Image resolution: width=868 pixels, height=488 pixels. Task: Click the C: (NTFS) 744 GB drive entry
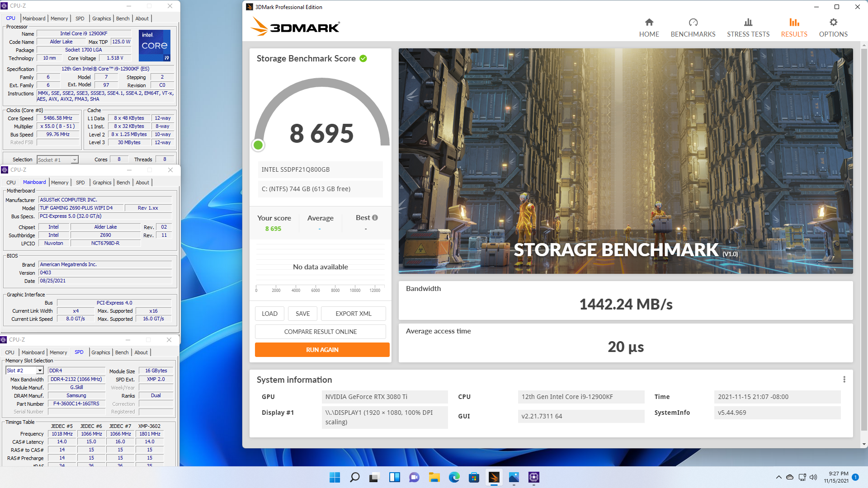coord(321,189)
